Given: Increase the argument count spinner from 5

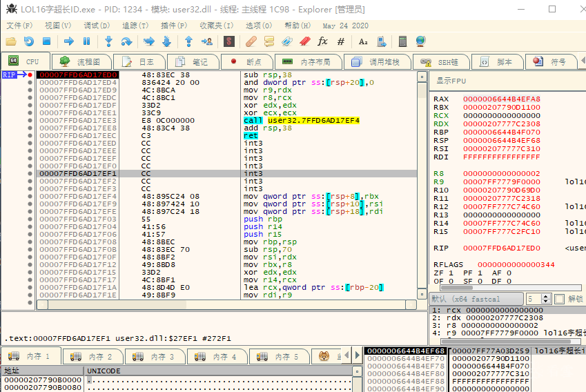Looking at the screenshot, I should [x=547, y=296].
